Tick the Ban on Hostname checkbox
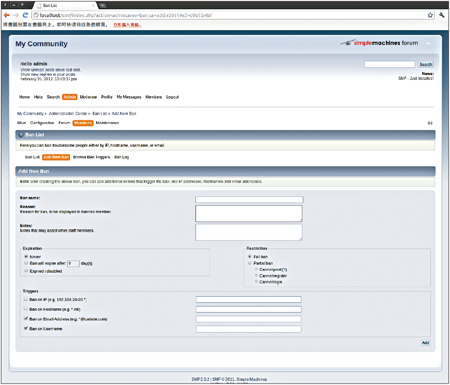Image resolution: width=450 pixels, height=385 pixels. click(26, 309)
